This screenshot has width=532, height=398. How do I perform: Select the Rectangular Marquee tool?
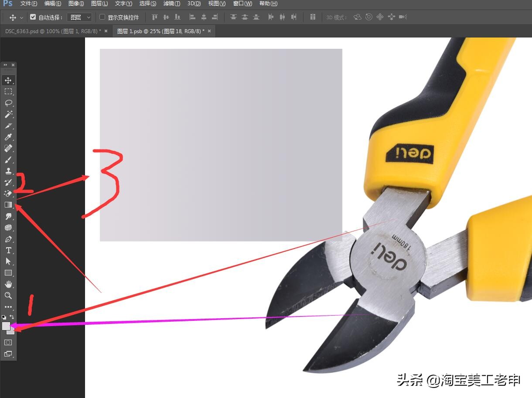(8, 92)
